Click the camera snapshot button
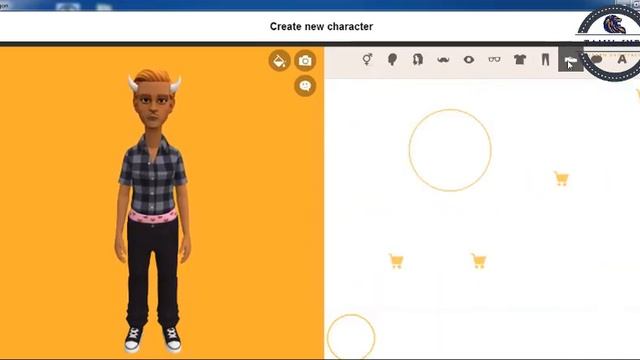 [305, 61]
